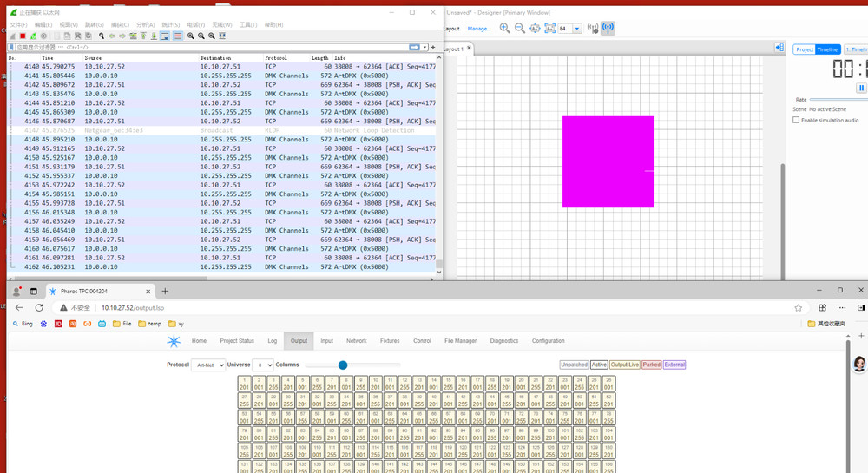This screenshot has width=868, height=473.
Task: Click the Manage... link in Designer
Action: click(479, 29)
